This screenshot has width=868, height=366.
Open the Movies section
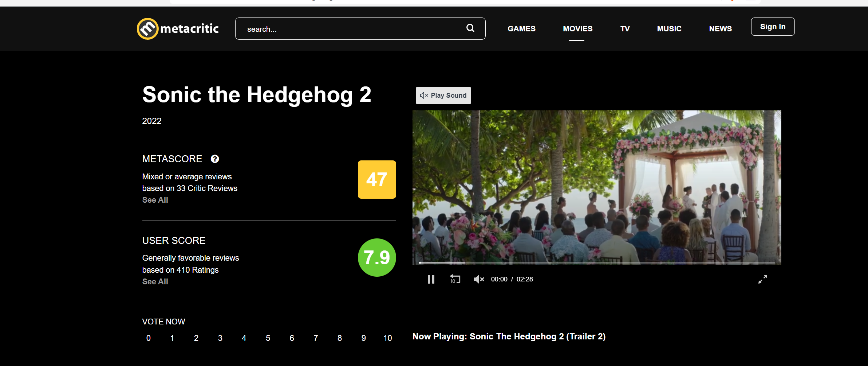click(x=577, y=29)
